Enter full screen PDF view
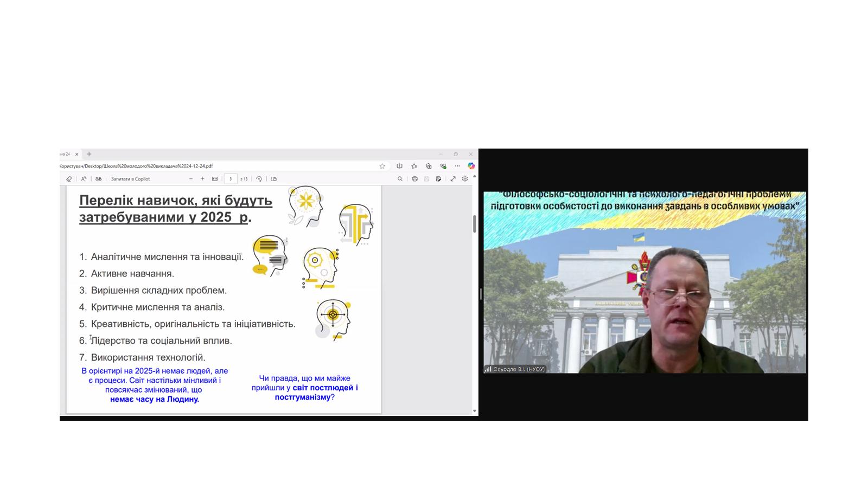Viewport: 868px width, 488px height. tap(453, 179)
